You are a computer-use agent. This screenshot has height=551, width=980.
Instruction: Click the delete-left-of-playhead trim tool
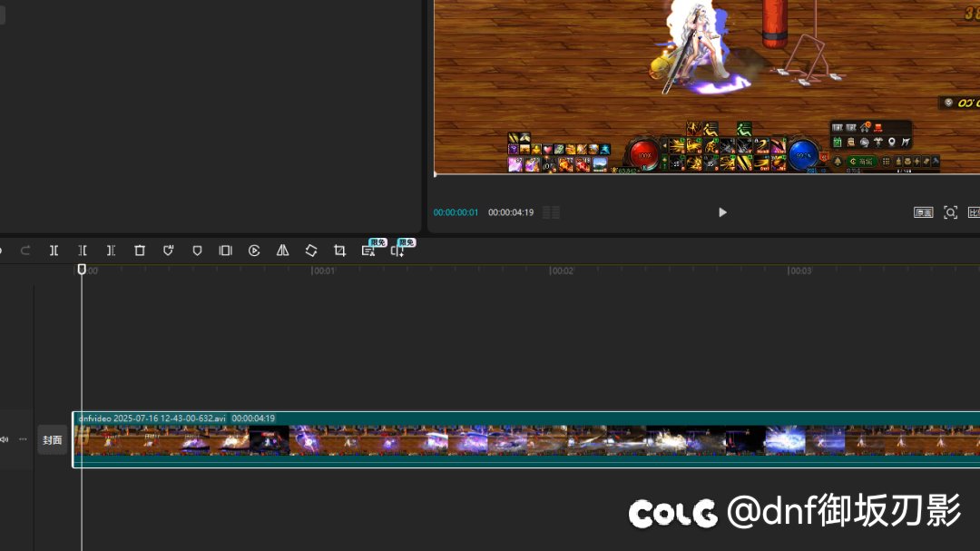pos(83,251)
